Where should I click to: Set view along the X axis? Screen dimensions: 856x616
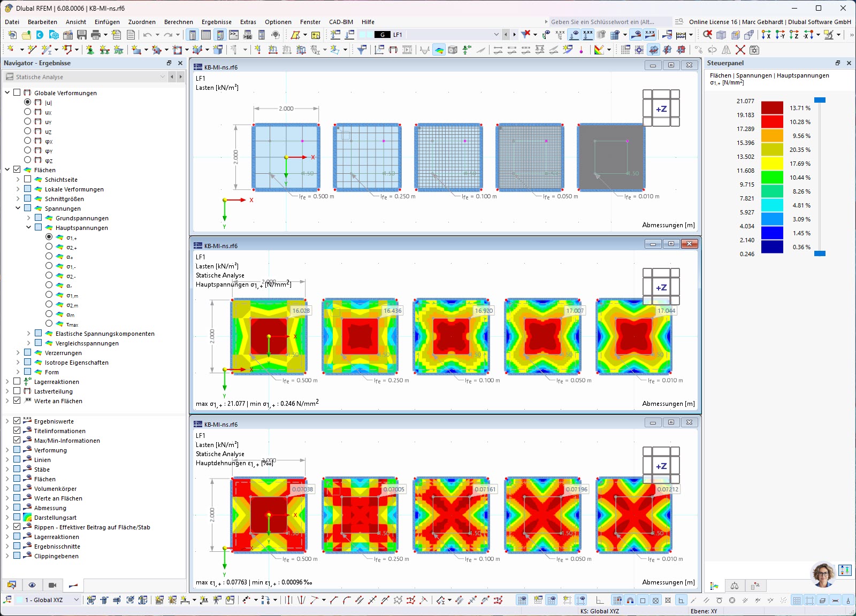(x=766, y=35)
